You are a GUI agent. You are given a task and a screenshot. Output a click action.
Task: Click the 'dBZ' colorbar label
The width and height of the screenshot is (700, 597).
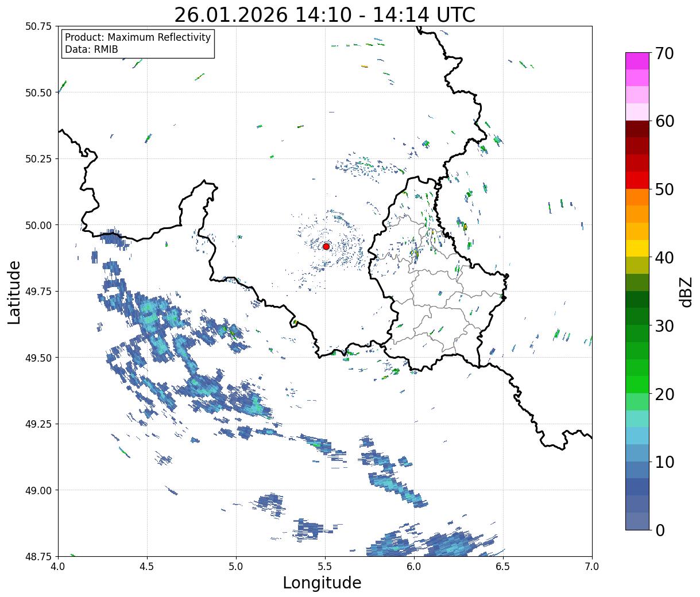coord(686,292)
